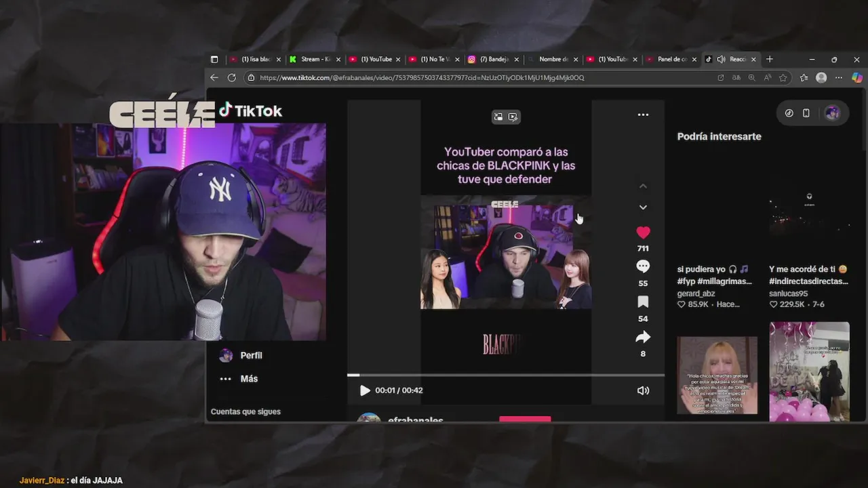This screenshot has height=488, width=868.
Task: Click the left overlay icon atop video
Action: (498, 117)
